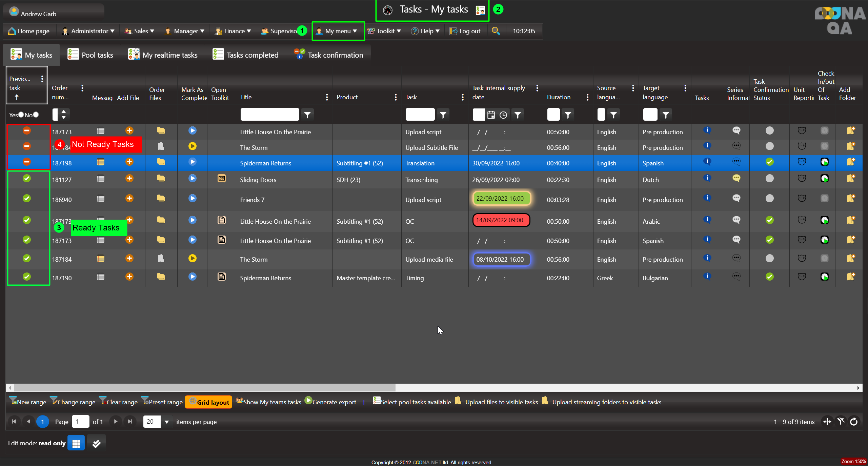Open Toolkit icon for Sliding Doors row

pyautogui.click(x=221, y=179)
